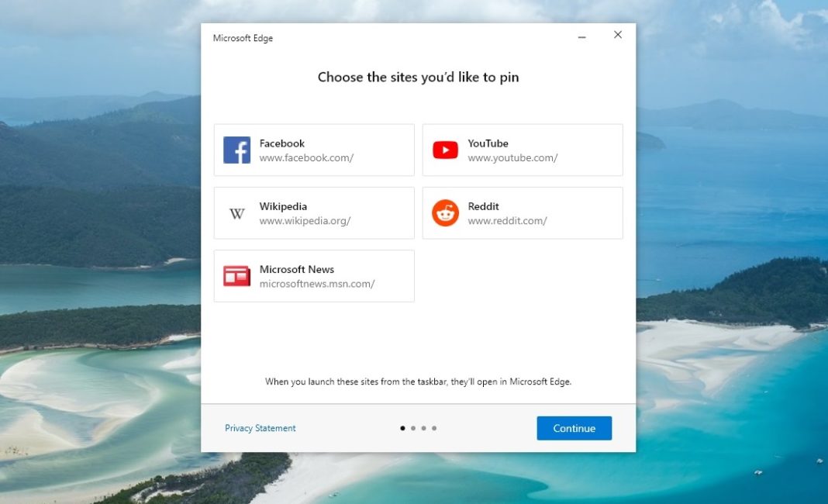Open the Privacy Statement link
Screen dimensions: 828x504
(x=260, y=428)
